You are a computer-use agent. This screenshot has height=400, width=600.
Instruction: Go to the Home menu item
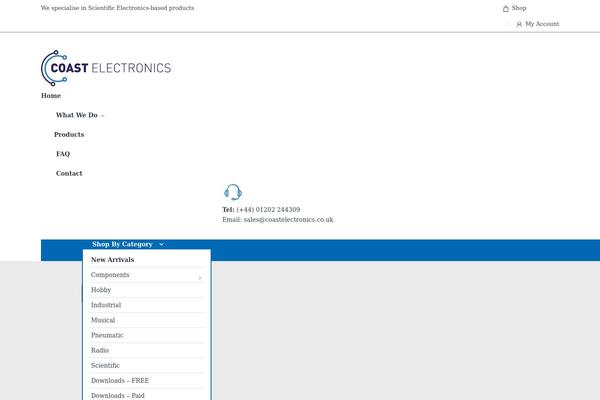[x=51, y=96]
